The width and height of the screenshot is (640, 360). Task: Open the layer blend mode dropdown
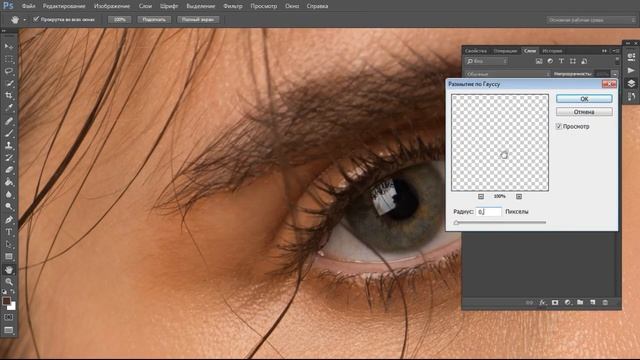(507, 74)
